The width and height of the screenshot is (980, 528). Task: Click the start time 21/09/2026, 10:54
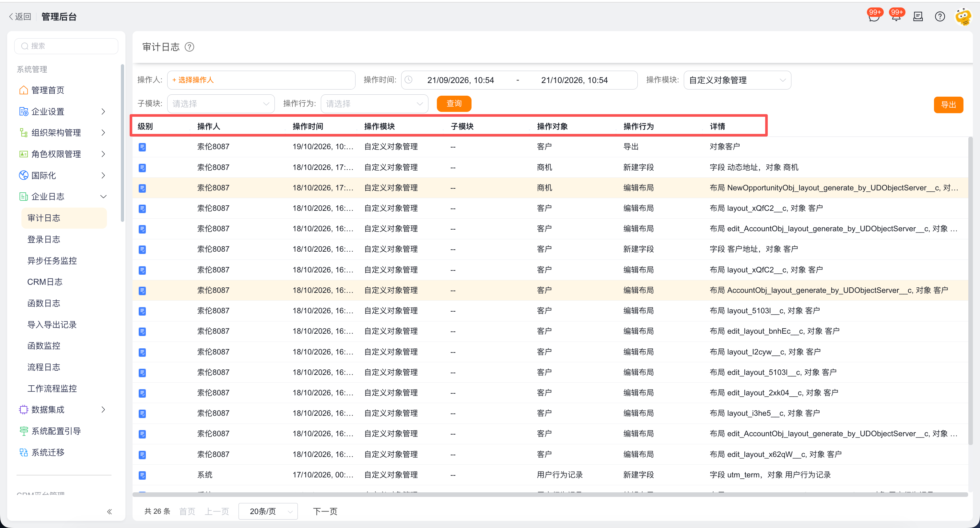(460, 80)
